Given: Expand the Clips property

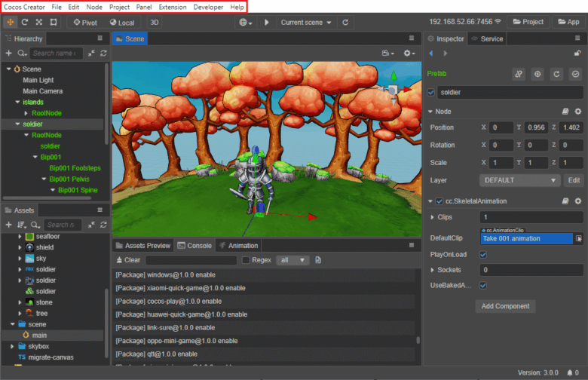Looking at the screenshot, I should (x=433, y=217).
